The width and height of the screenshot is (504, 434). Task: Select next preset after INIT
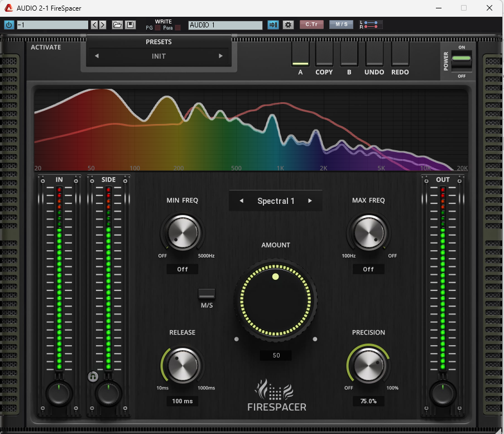pos(221,56)
